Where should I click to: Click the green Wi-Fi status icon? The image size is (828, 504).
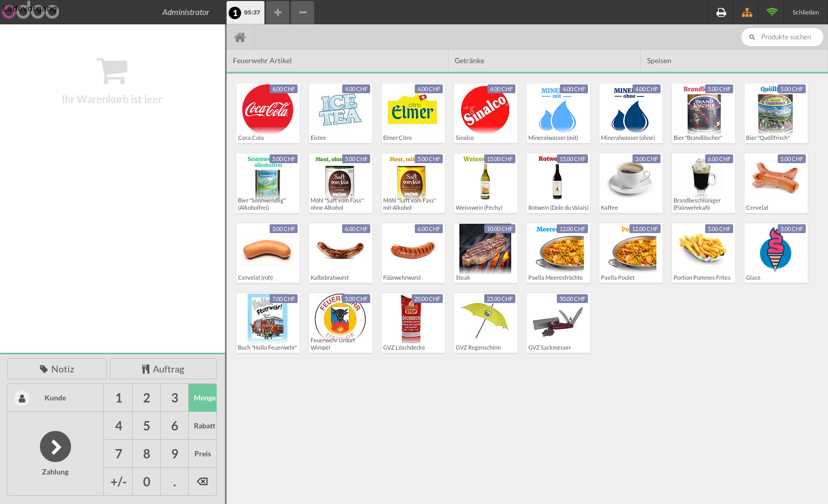tap(772, 12)
